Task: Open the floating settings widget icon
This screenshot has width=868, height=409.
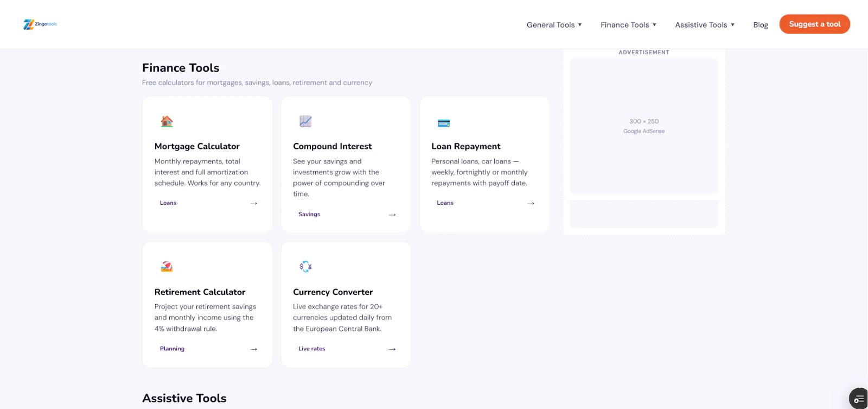Action: [x=859, y=399]
